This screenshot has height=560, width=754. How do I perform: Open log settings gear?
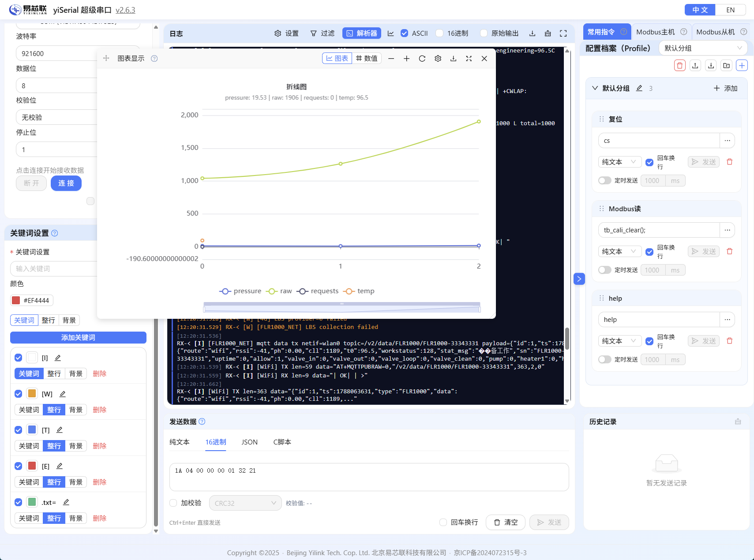278,34
